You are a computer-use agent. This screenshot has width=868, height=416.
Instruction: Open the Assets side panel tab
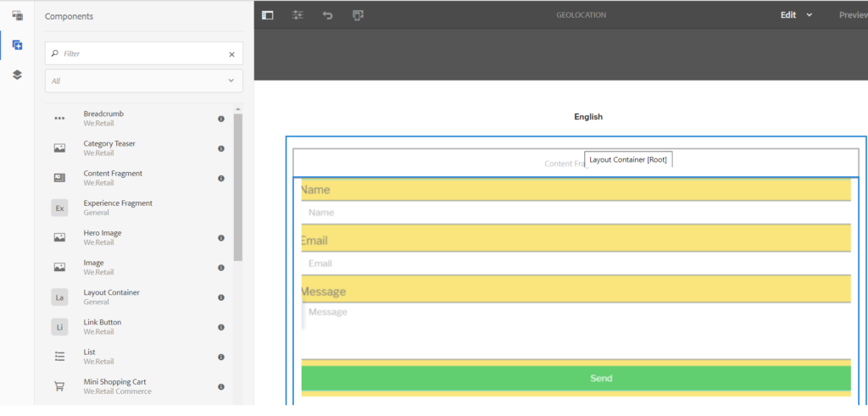pyautogui.click(x=17, y=15)
